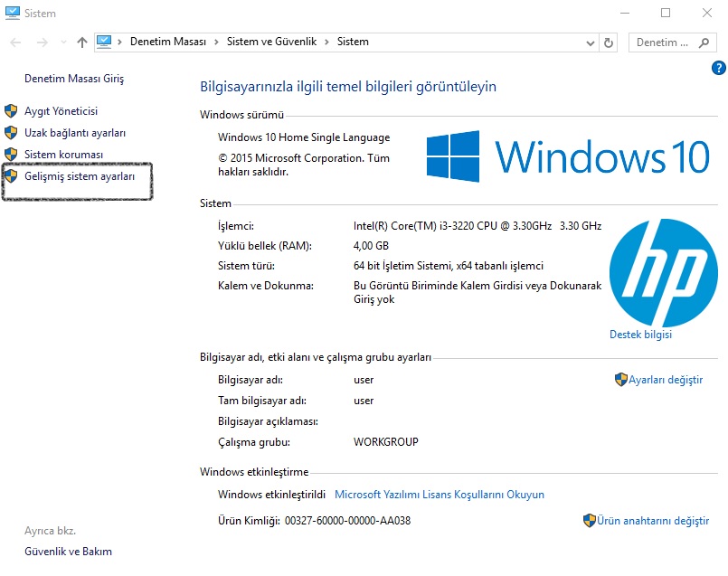This screenshot has width=728, height=576.
Task: Open Sistem koruması from the sidebar
Action: [61, 154]
